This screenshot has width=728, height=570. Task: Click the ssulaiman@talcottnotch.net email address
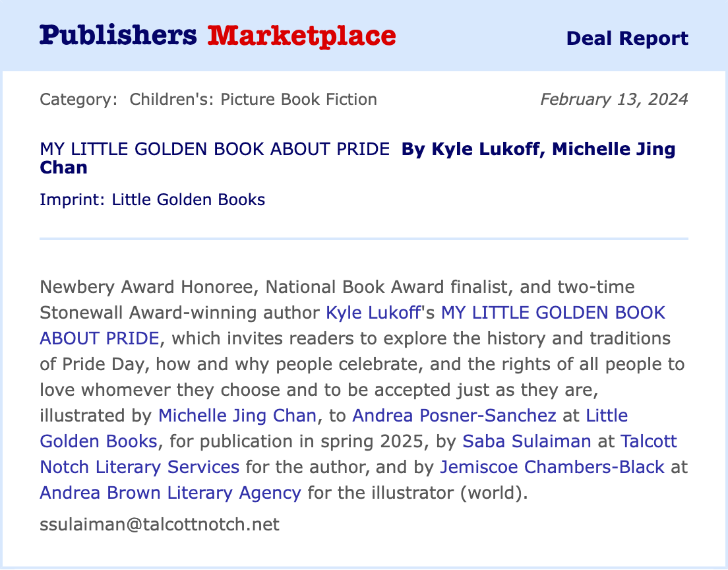coord(160,524)
